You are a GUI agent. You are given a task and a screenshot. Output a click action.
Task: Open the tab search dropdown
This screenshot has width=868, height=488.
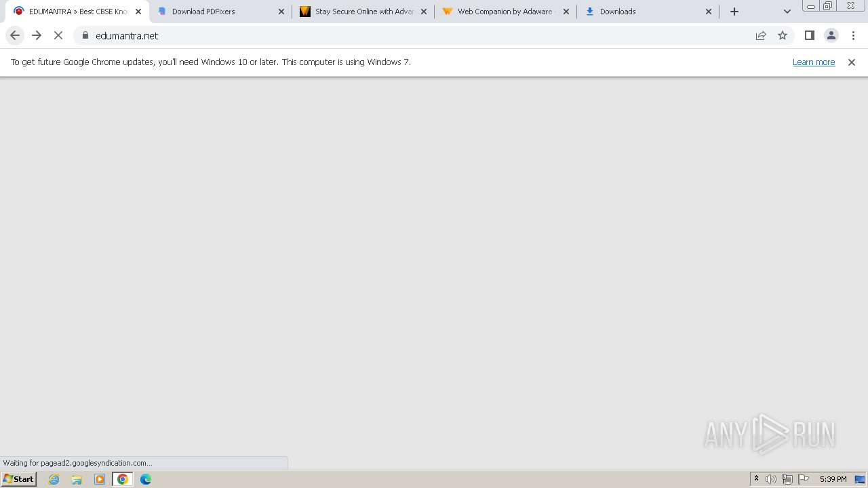pyautogui.click(x=787, y=12)
